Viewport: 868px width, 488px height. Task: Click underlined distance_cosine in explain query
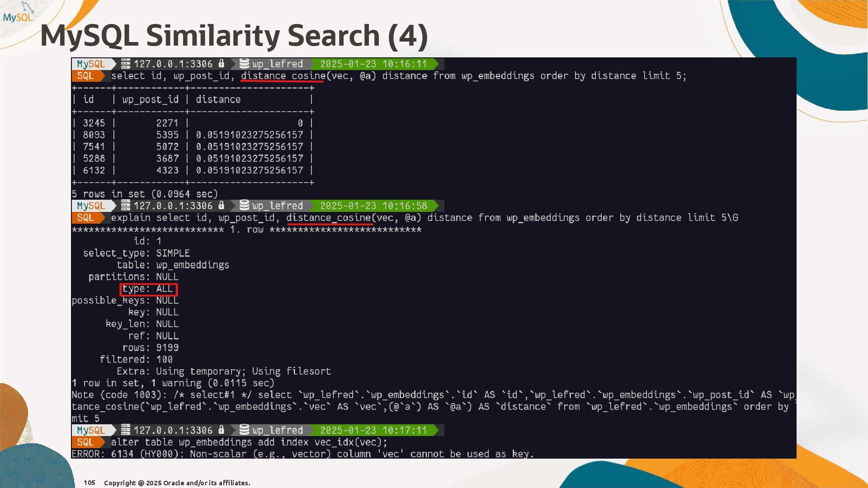point(329,218)
